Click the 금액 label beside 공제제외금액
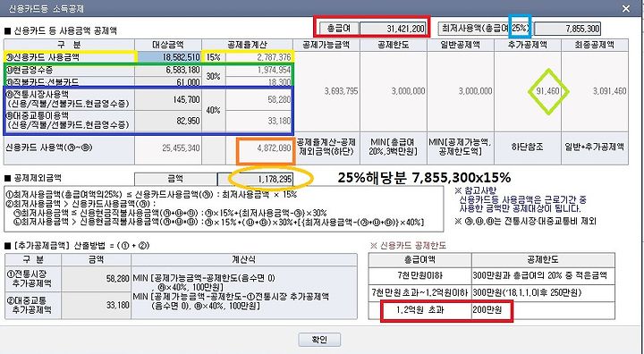This screenshot has height=354, width=644. [175, 179]
